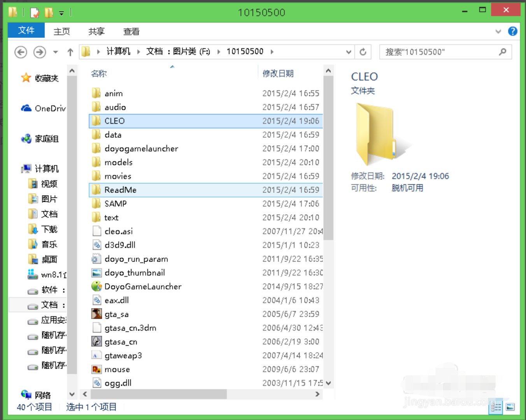Click the search box for 10150500
The width and height of the screenshot is (526, 420).
point(440,52)
